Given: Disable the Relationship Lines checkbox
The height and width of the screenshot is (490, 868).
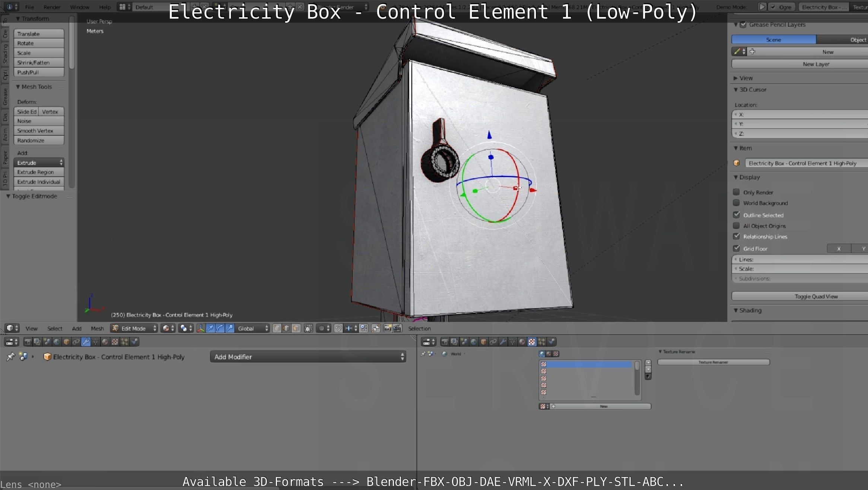Looking at the screenshot, I should [736, 236].
